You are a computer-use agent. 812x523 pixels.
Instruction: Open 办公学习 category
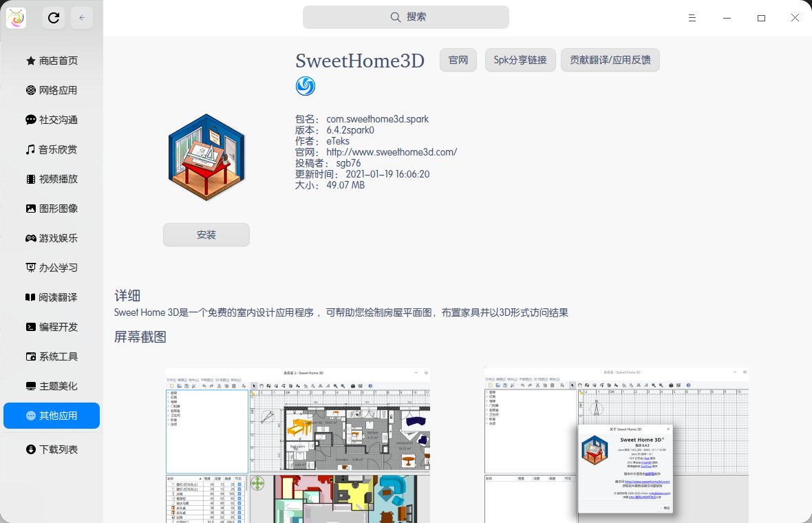[x=52, y=268]
